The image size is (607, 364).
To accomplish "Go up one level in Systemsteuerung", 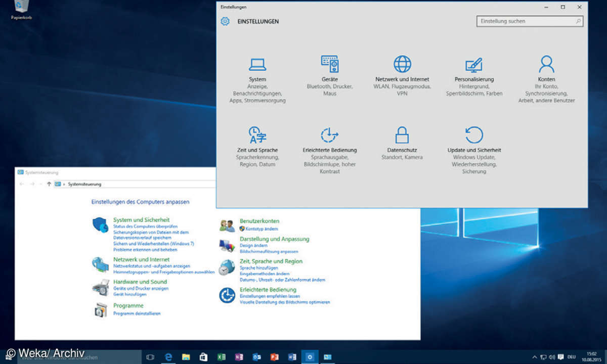I will [x=49, y=184].
